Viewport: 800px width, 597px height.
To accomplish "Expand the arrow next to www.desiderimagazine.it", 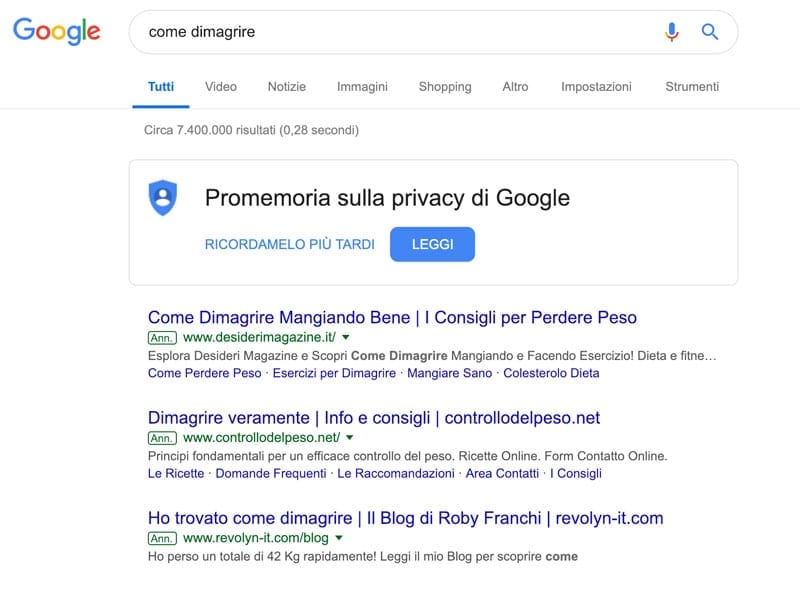I will pos(344,338).
